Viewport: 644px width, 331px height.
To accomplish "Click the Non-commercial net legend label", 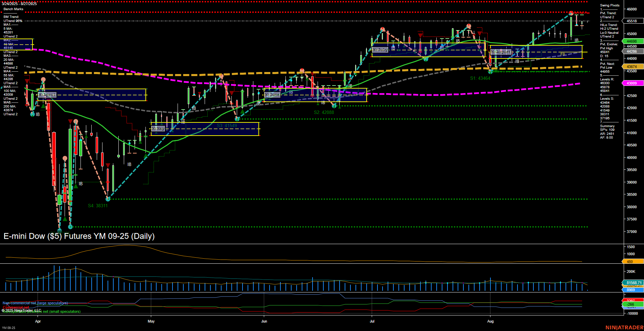I will [35, 303].
